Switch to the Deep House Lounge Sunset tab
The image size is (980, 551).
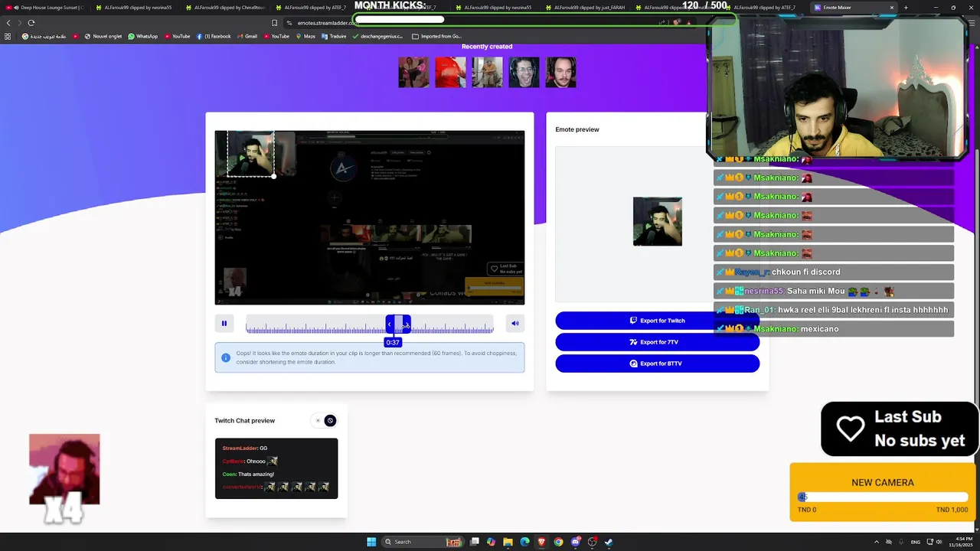pos(46,8)
